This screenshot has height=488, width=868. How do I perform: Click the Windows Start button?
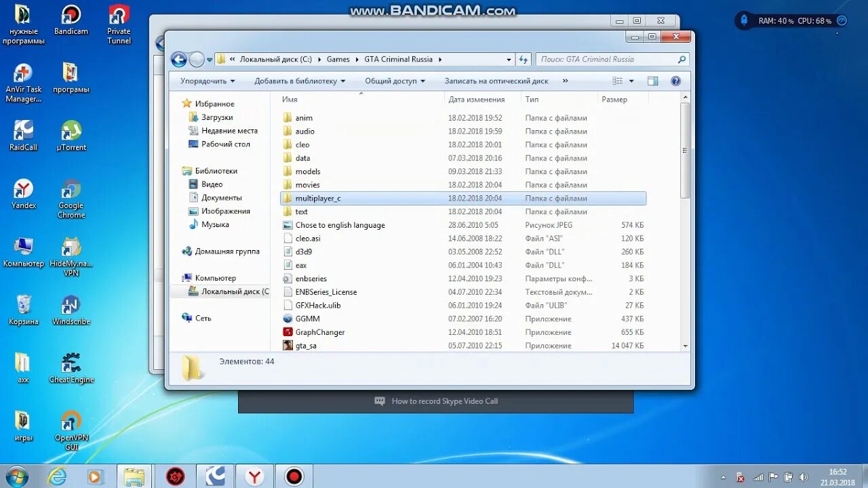pyautogui.click(x=16, y=476)
